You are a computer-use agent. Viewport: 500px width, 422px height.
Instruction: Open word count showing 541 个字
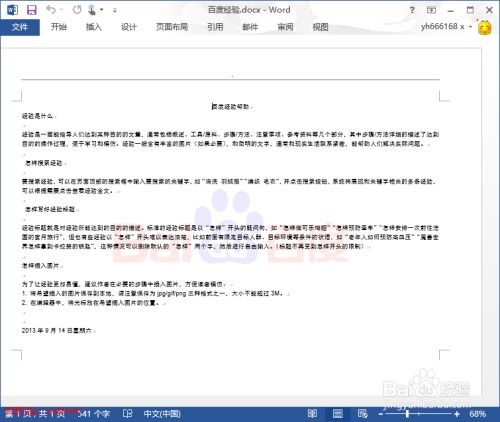93,414
